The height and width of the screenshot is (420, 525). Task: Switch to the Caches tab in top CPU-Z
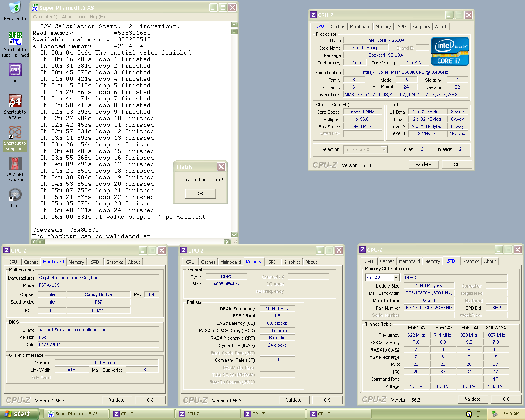click(x=338, y=27)
